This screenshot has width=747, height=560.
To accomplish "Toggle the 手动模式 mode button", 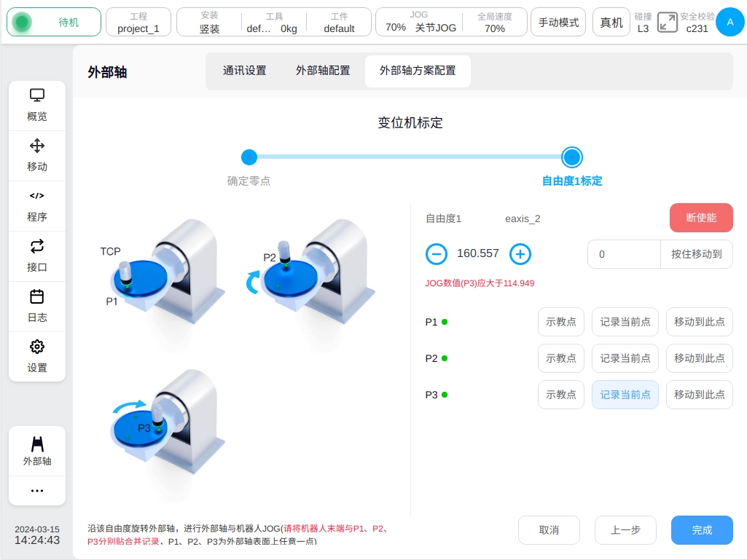I will (x=558, y=22).
